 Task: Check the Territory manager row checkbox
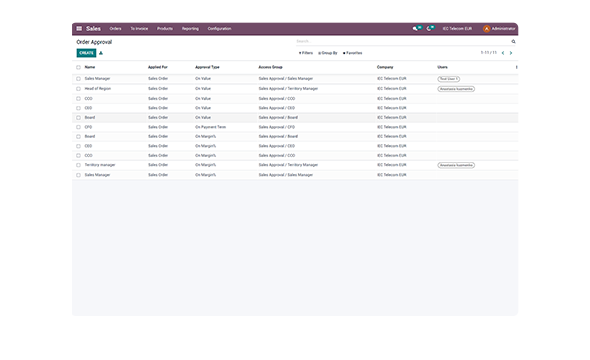click(x=78, y=165)
